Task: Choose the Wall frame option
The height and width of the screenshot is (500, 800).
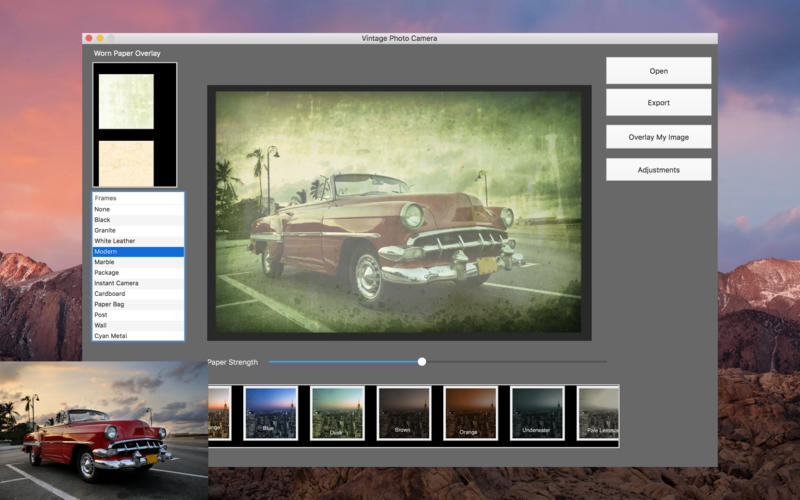Action: [138, 325]
